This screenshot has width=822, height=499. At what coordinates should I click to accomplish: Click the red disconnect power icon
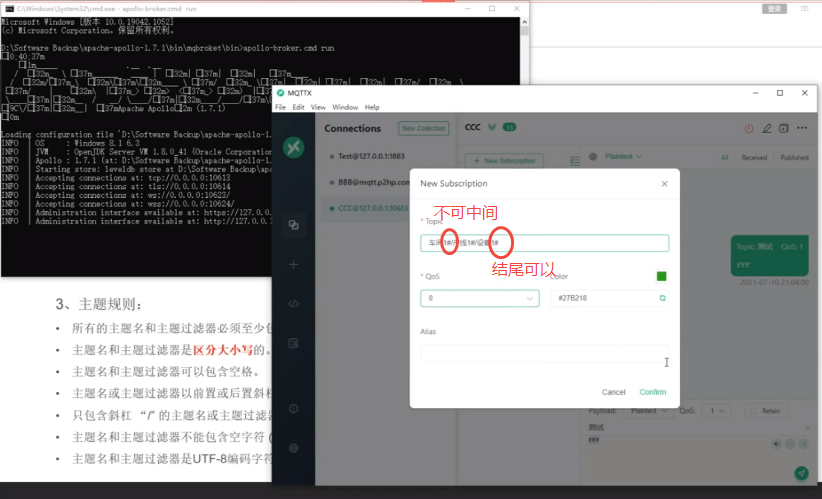(x=749, y=128)
